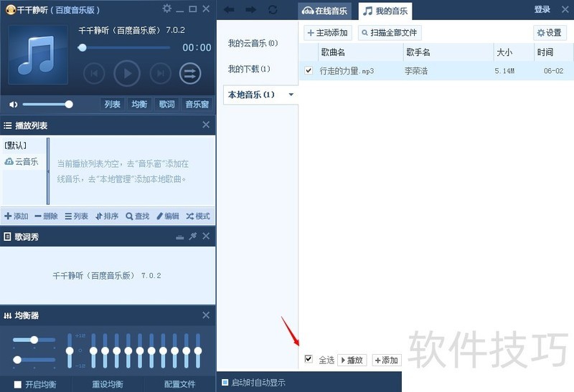The height and width of the screenshot is (392, 574).
Task: Click artist name 李荣浩
Action: [x=416, y=71]
